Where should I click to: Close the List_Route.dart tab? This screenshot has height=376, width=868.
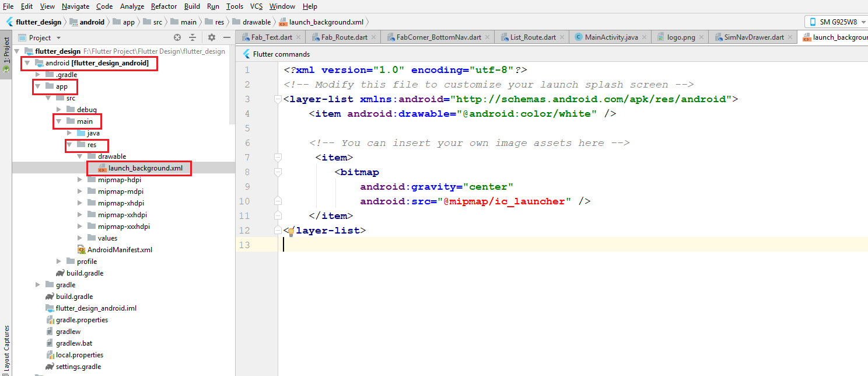(562, 37)
